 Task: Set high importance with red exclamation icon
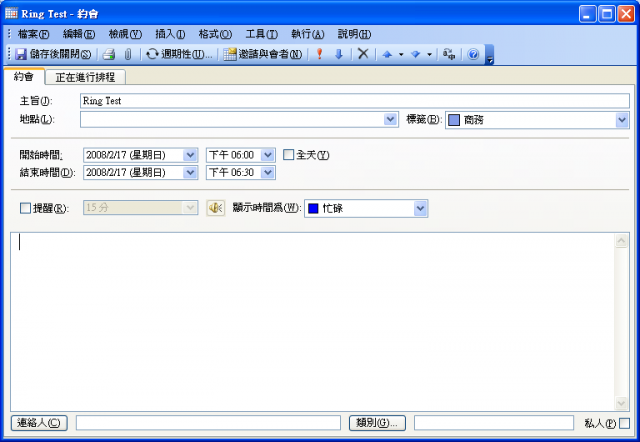click(x=320, y=54)
